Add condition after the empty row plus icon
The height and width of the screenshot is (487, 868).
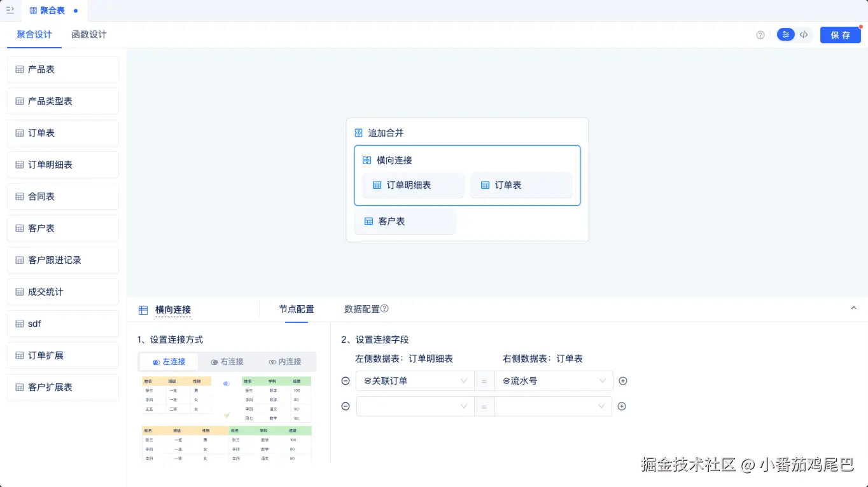622,406
